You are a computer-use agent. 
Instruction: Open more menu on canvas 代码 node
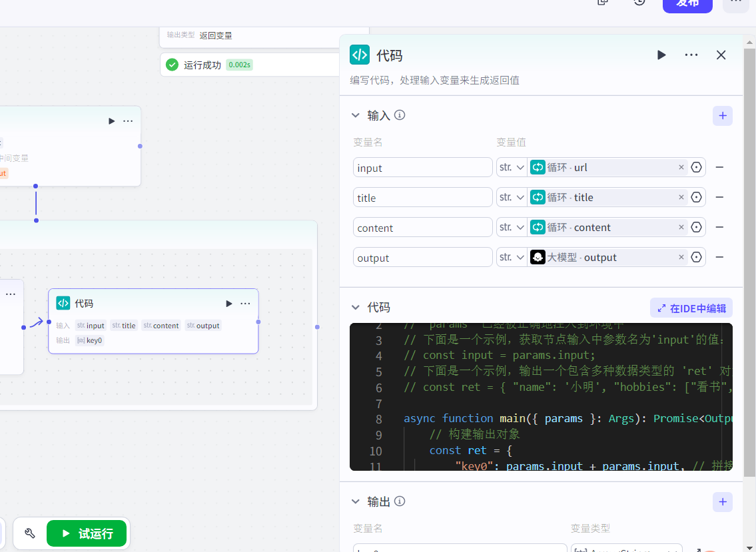245,303
